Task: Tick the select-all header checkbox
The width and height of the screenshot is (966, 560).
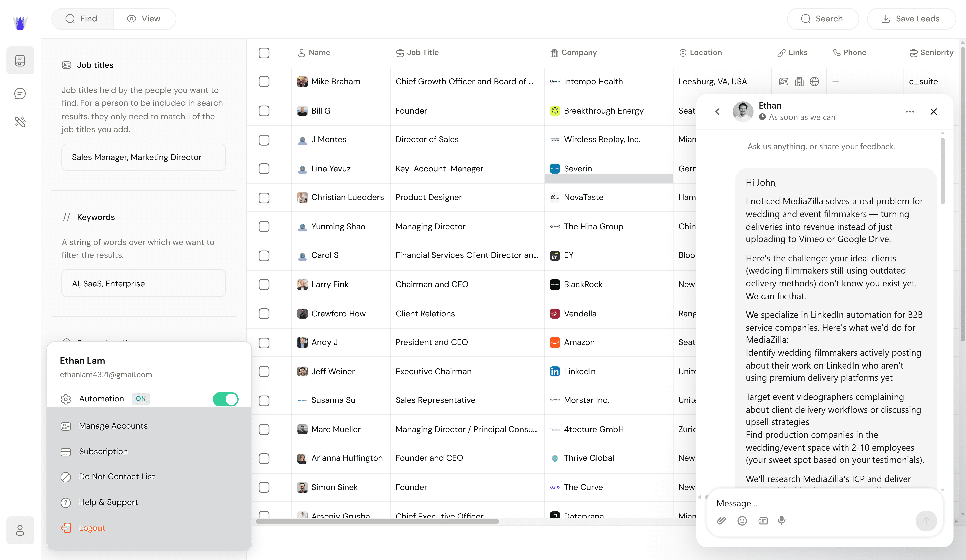Action: 264,52
